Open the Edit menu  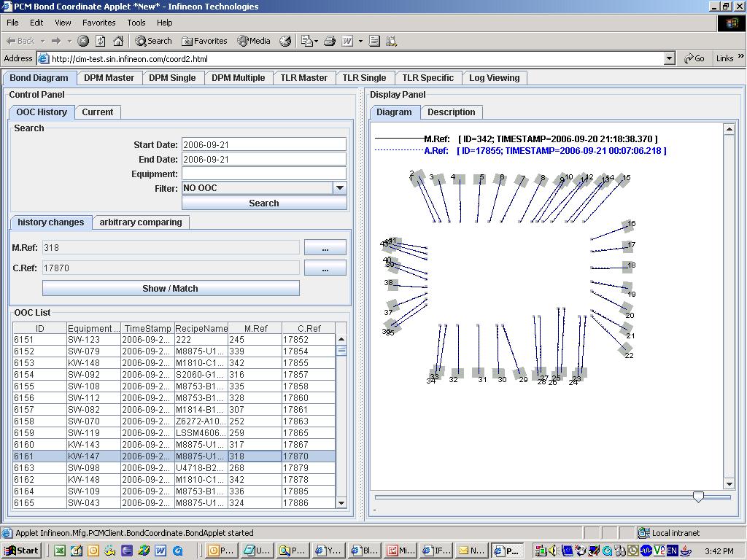pos(36,23)
